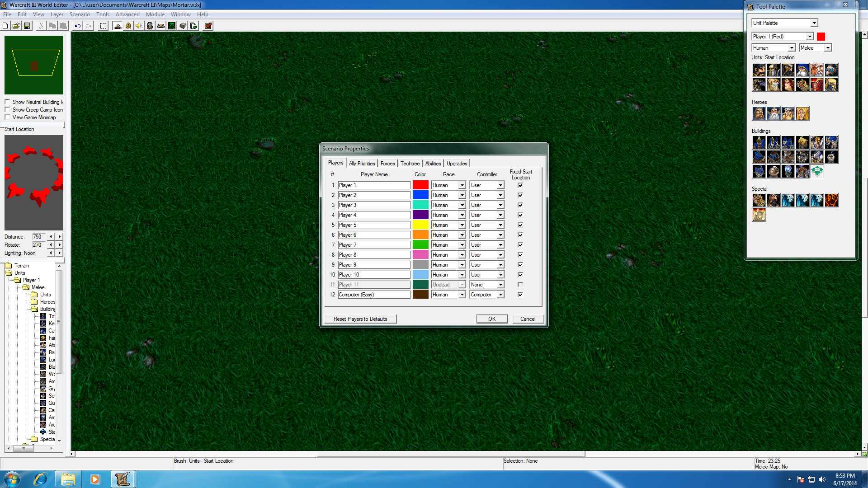Uncheck Fixed Start Location for Player 5
Screen dimensions: 868x488
pos(520,225)
